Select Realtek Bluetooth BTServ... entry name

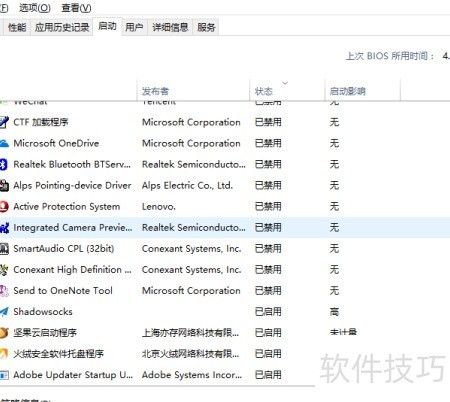point(72,164)
